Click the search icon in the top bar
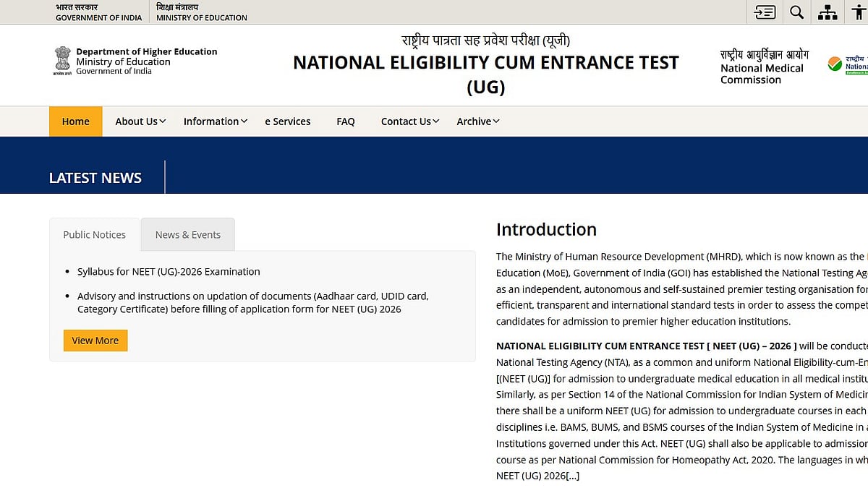 [796, 12]
